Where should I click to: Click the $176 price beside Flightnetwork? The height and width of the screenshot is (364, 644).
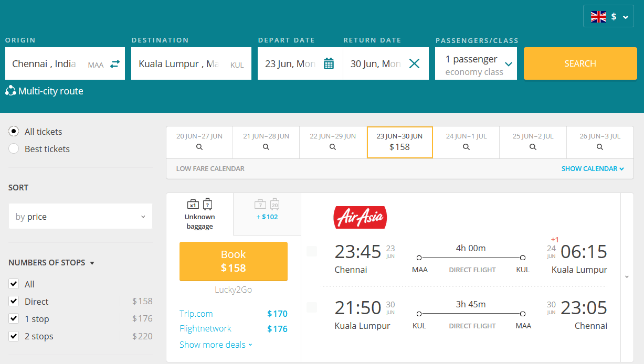click(277, 329)
